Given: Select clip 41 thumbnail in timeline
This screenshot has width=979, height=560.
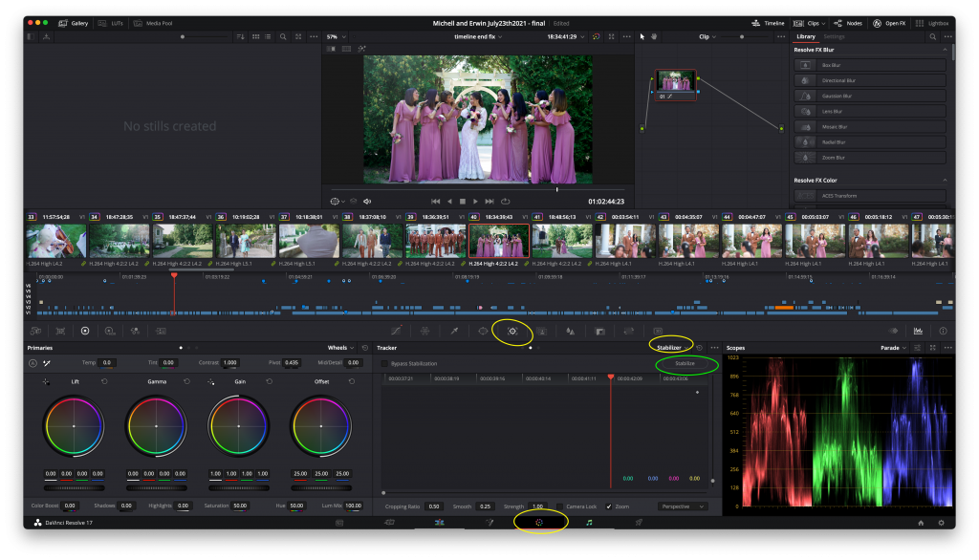Looking at the screenshot, I should click(x=560, y=241).
